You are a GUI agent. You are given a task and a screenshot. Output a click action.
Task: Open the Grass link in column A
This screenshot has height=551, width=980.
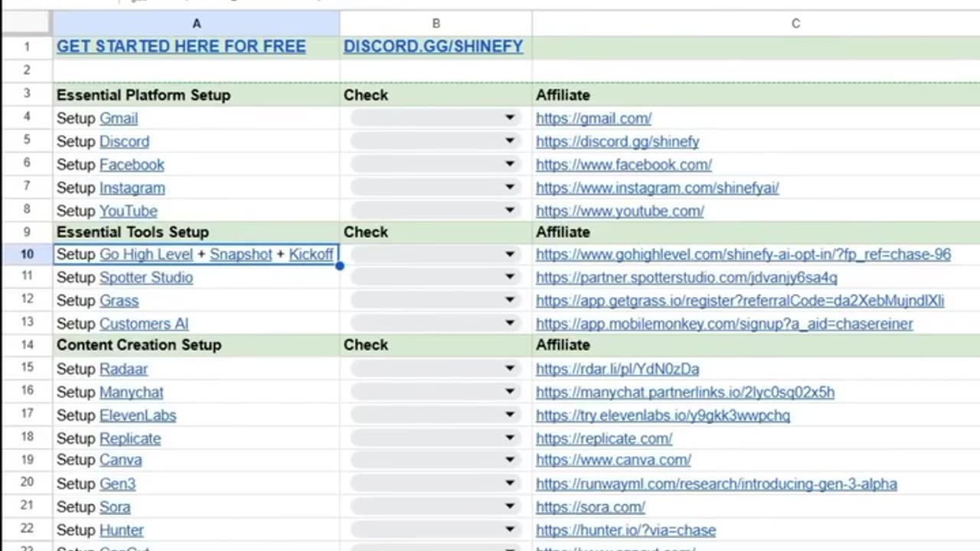pyautogui.click(x=119, y=300)
